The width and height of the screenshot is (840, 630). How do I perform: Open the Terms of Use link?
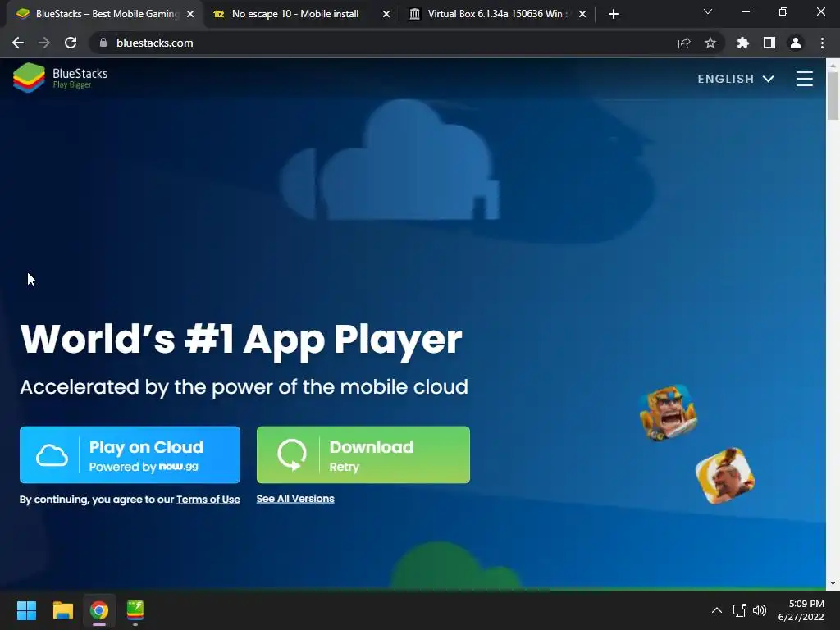click(x=208, y=500)
